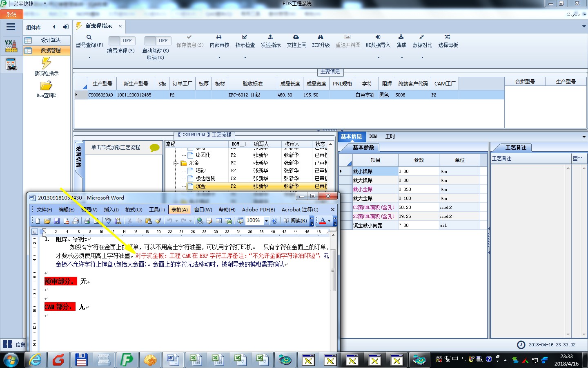Click the yellow speech bubble icon
This screenshot has height=368, width=588.
click(155, 148)
